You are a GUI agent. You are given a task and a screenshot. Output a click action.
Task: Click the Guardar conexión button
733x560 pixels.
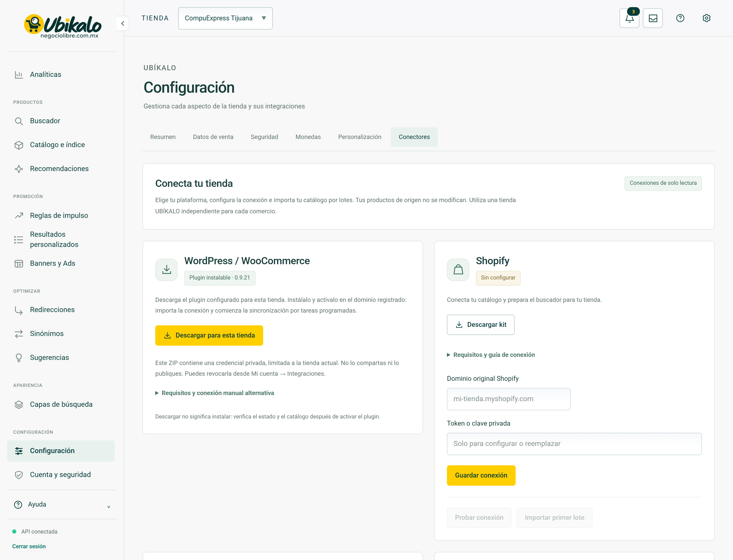481,475
